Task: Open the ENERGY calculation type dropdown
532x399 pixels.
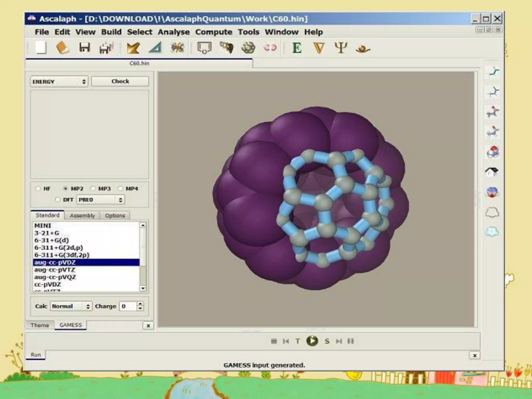Action: 59,82
